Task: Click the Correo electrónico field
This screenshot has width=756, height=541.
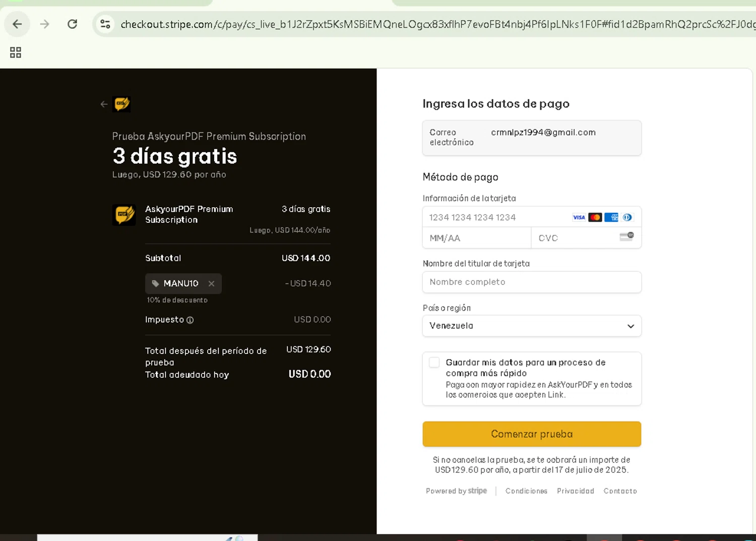Action: [x=532, y=138]
